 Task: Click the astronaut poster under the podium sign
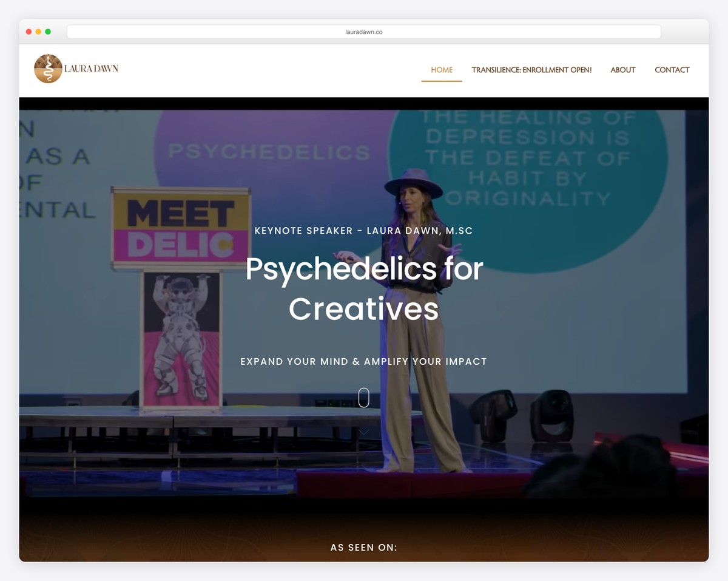181,339
